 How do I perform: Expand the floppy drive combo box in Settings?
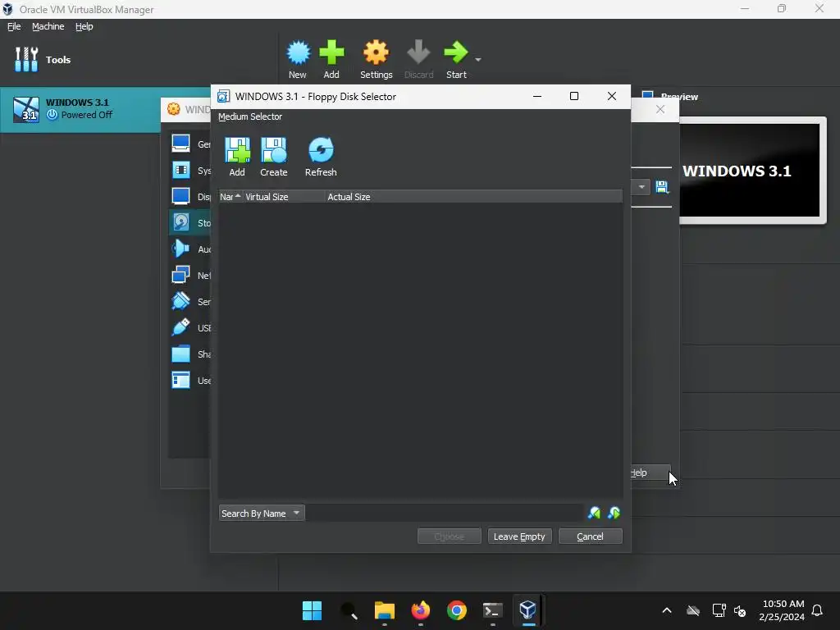pyautogui.click(x=641, y=187)
